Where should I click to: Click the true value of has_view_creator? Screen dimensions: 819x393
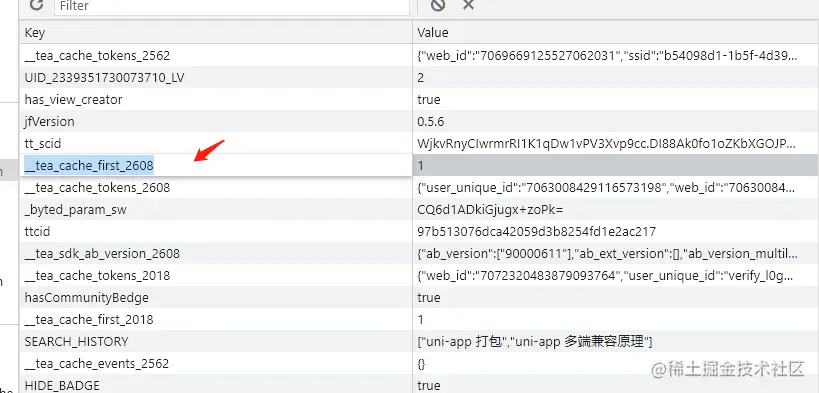click(x=429, y=99)
